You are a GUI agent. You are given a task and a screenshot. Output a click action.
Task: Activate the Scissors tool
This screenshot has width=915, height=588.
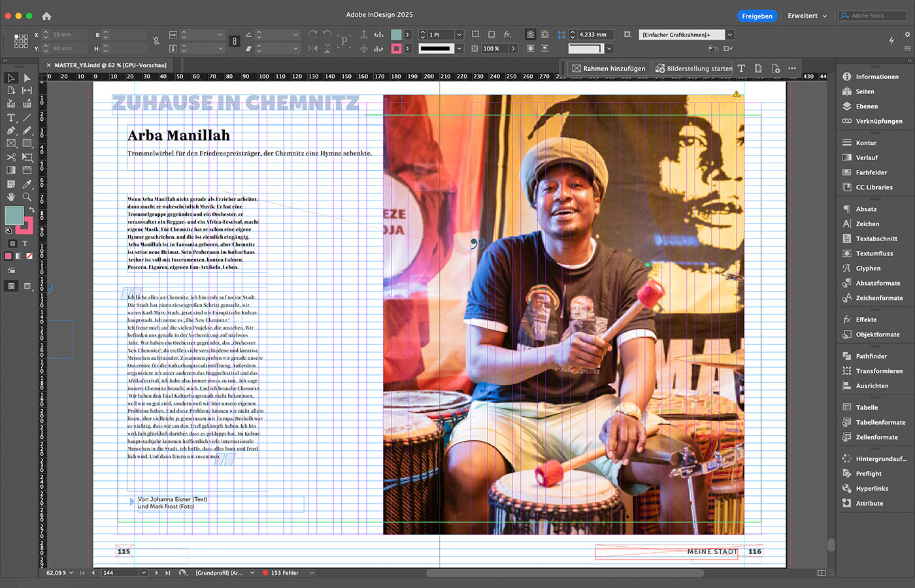point(11,157)
